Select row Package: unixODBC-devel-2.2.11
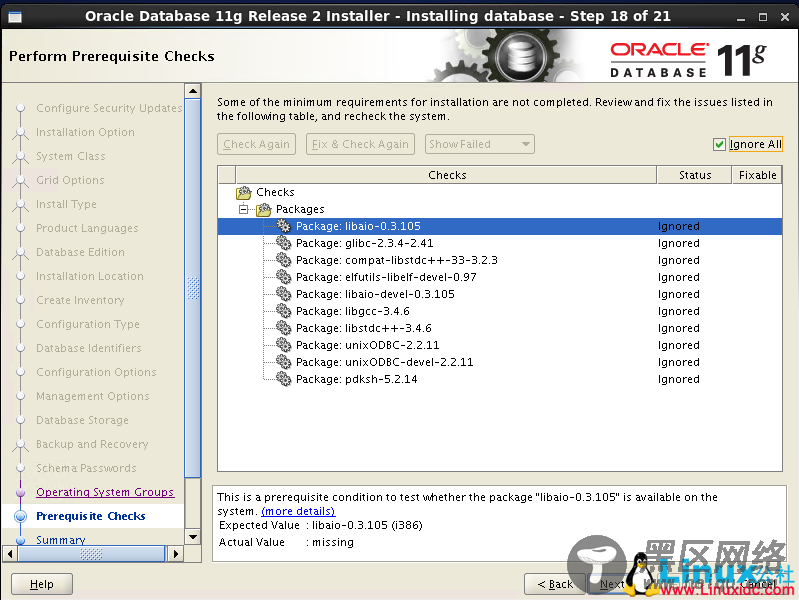Screen dimensions: 799x600 pos(500,362)
